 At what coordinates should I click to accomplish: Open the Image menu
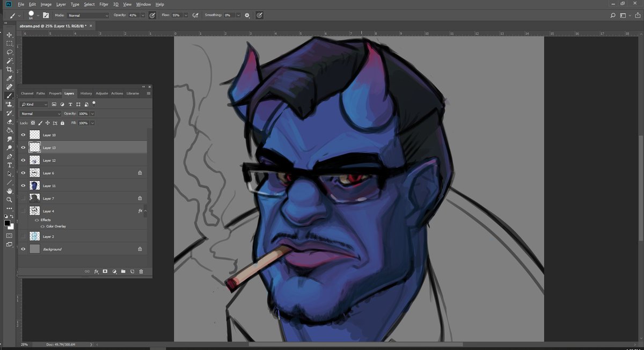click(x=46, y=4)
